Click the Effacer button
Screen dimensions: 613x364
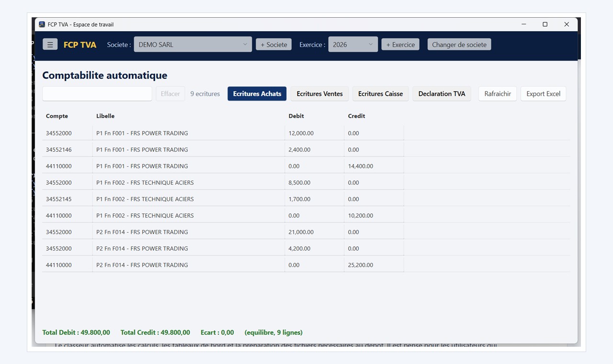coord(170,94)
